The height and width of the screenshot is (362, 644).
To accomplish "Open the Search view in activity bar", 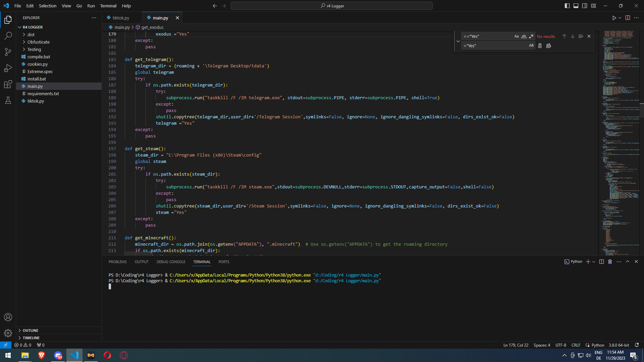I will tap(8, 36).
